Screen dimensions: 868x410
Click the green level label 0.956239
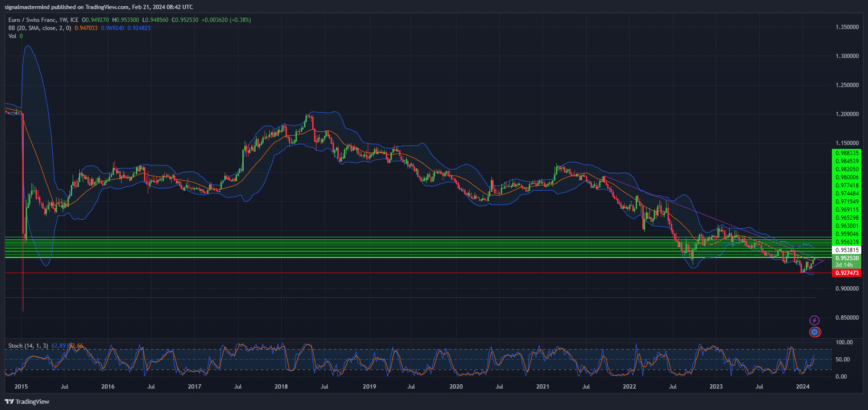[847, 242]
